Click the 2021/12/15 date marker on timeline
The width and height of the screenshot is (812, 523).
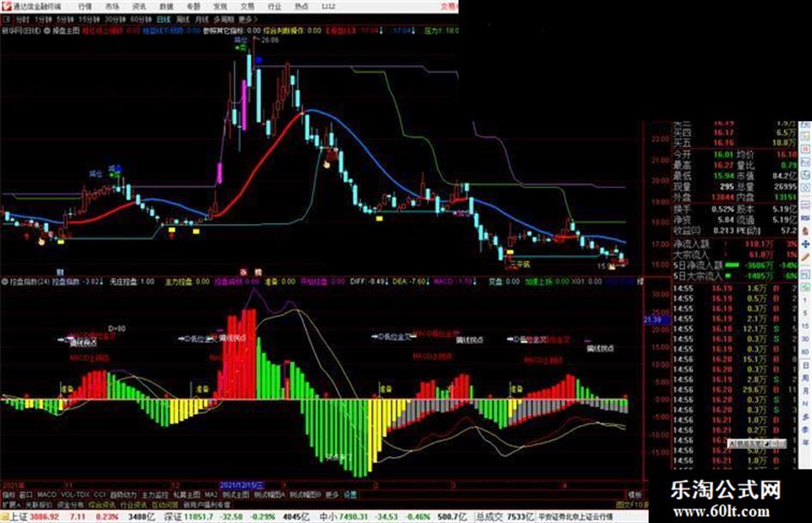click(x=241, y=485)
